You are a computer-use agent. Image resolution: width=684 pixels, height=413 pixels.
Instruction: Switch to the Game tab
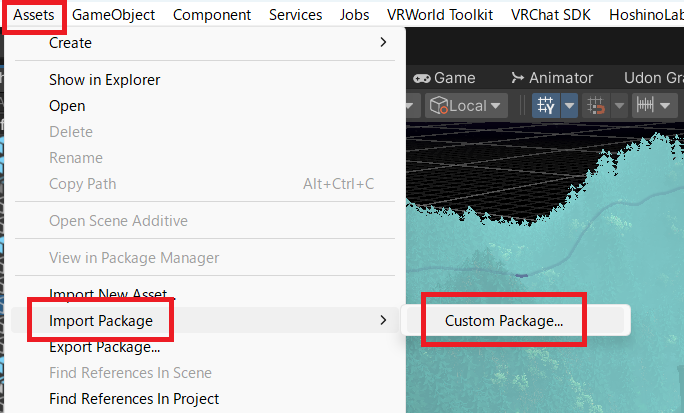(x=444, y=77)
